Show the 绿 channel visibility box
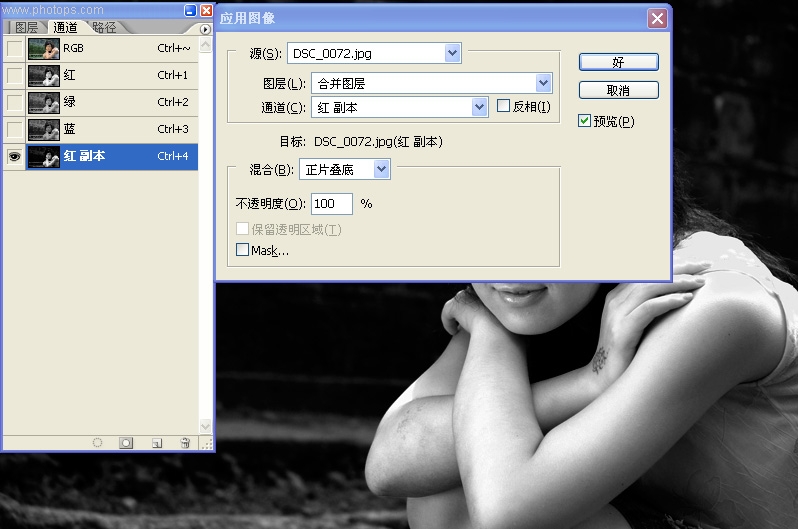The image size is (798, 529). coord(15,102)
